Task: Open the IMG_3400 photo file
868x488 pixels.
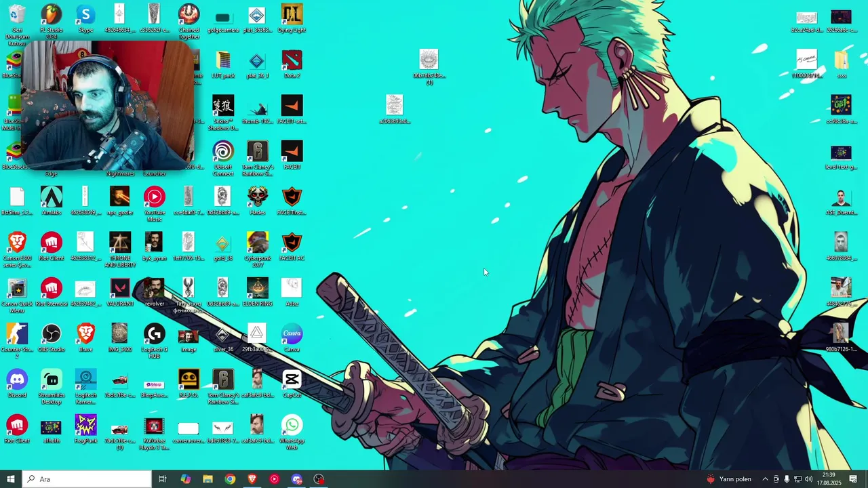Action: point(120,338)
